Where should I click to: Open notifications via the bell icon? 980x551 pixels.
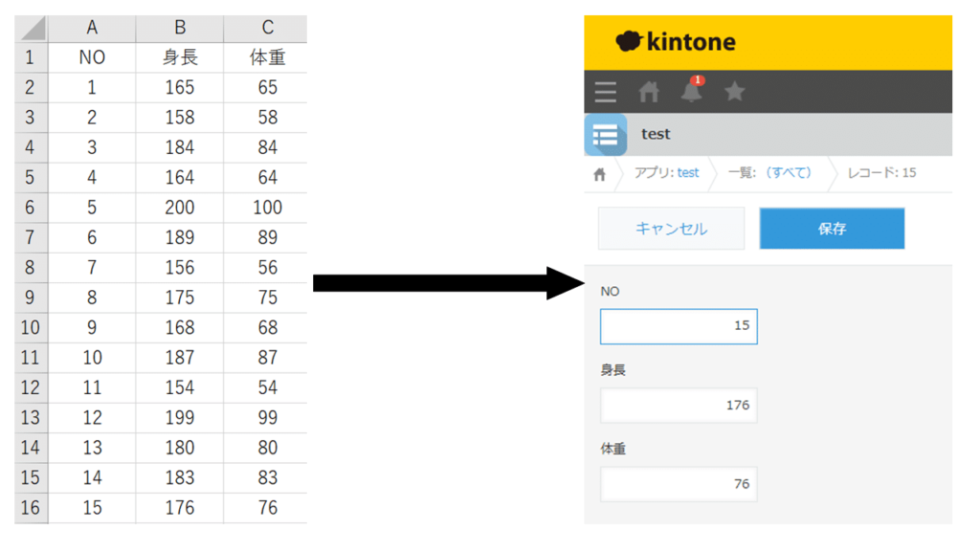coord(691,92)
